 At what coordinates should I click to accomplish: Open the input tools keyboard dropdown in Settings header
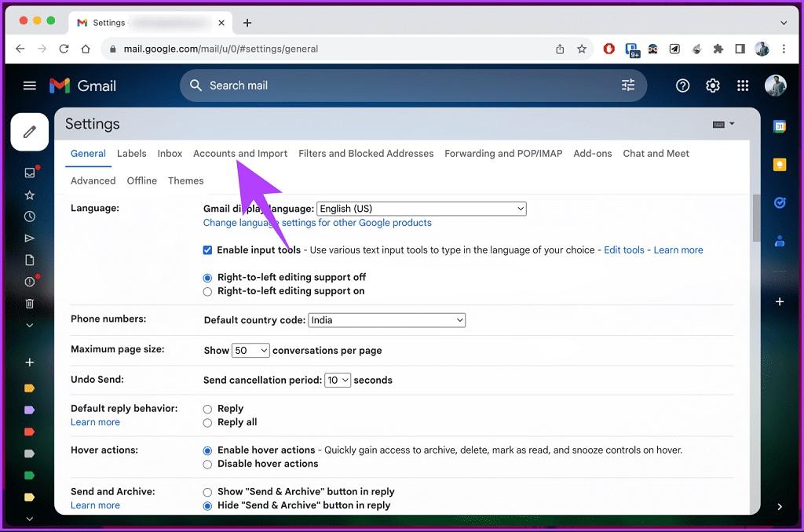coord(723,124)
